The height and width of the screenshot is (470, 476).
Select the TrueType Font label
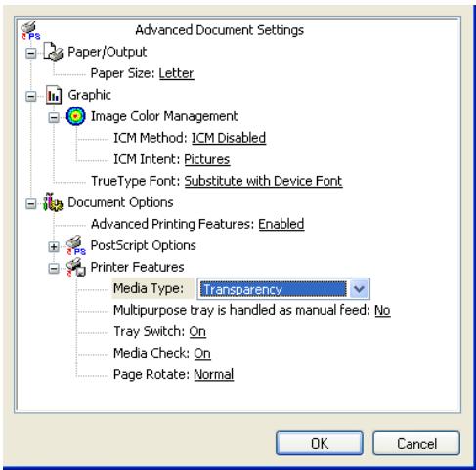tap(136, 181)
